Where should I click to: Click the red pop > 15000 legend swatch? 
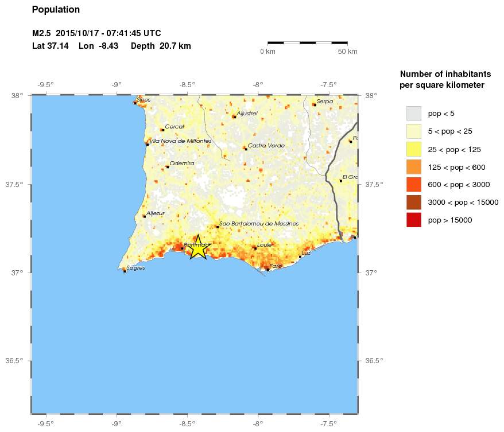(x=414, y=220)
